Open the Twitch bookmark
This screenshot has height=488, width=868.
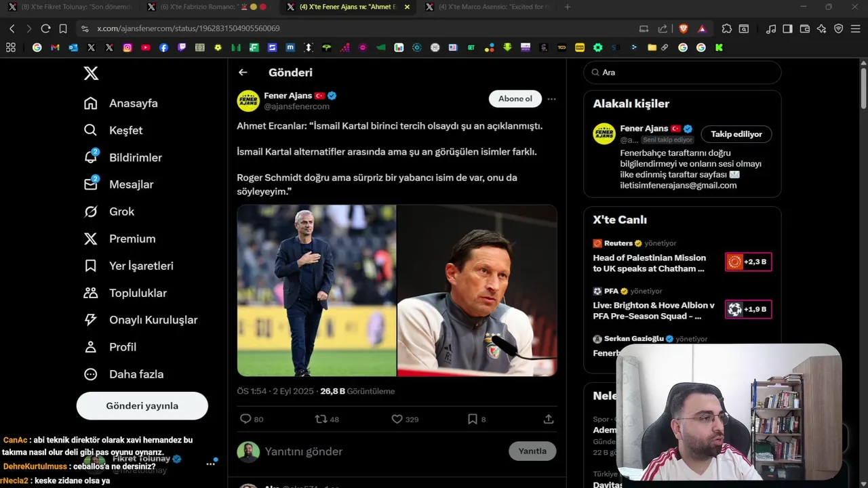pos(182,47)
